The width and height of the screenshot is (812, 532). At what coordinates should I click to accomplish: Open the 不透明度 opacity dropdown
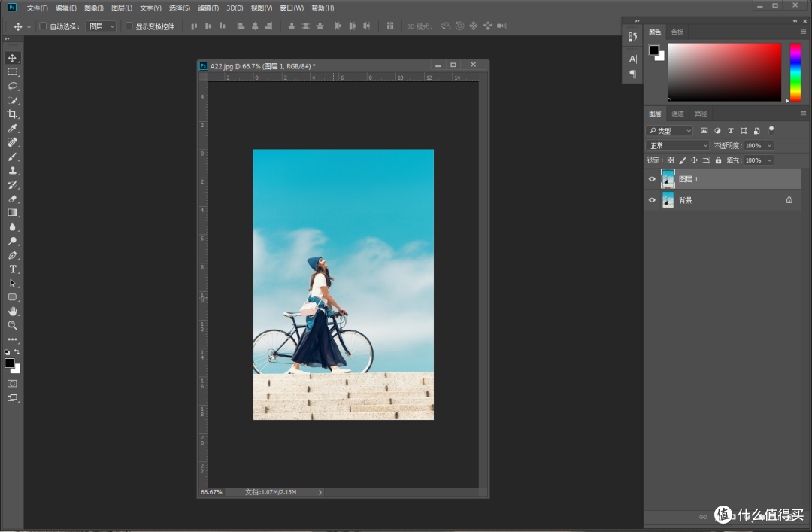769,145
